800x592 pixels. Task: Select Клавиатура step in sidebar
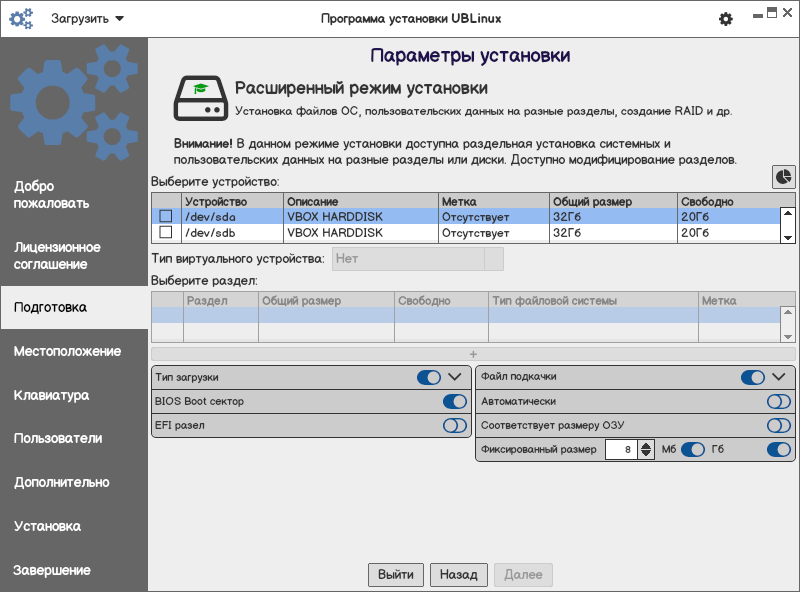[51, 395]
